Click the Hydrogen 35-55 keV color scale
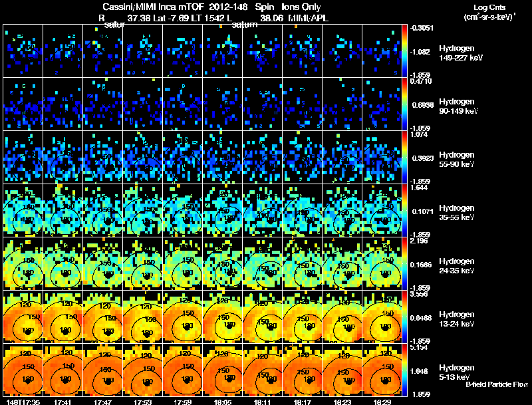The image size is (532, 405). (x=404, y=211)
